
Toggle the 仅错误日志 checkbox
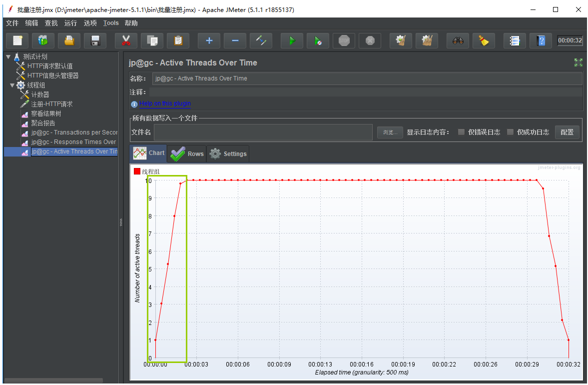coord(461,132)
